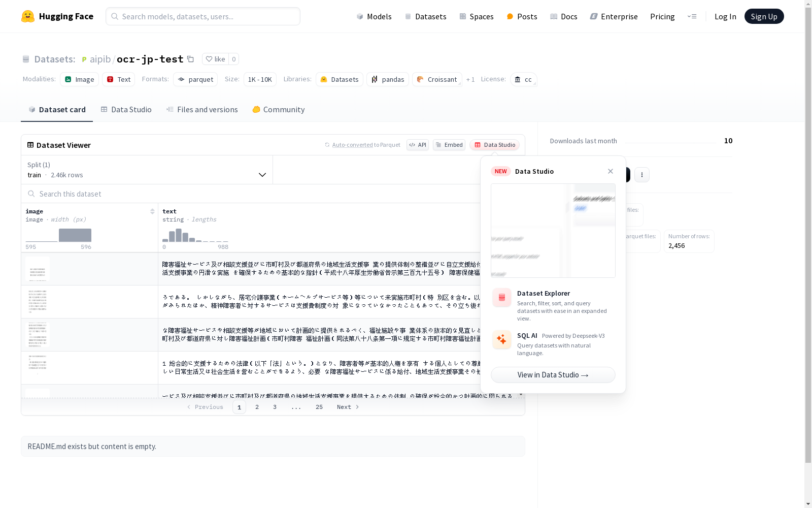Click the Datasets library tag

(x=340, y=79)
